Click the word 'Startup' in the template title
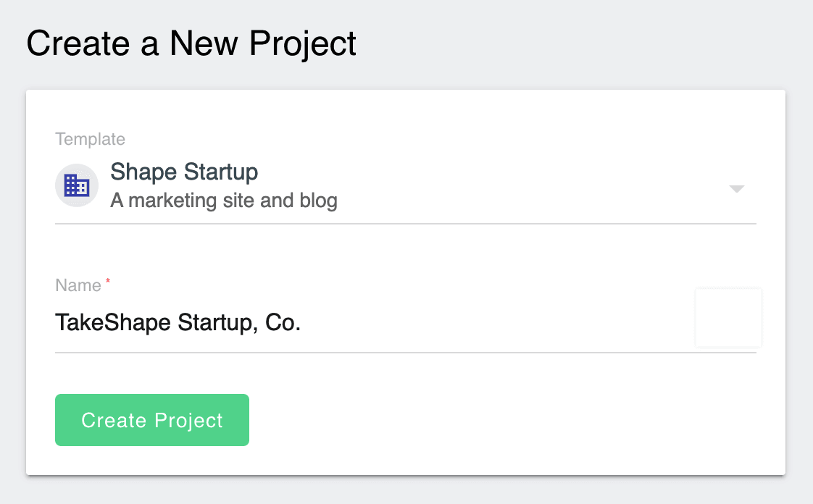Screen dimensions: 813x504 [221, 172]
